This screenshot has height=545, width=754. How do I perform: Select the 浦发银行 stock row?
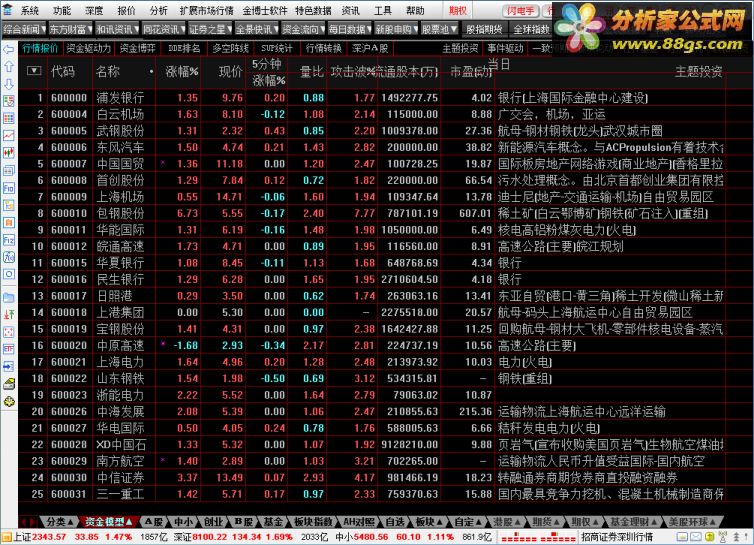pos(371,98)
